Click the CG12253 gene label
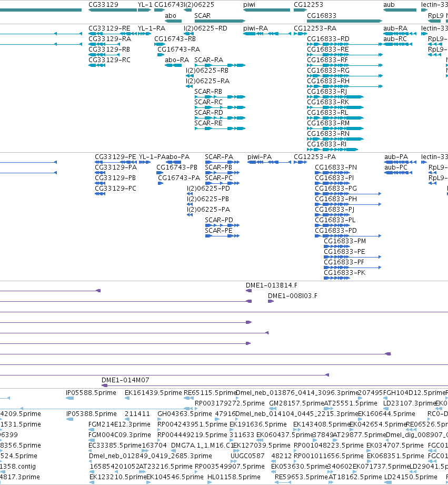This screenshot has width=448, height=485. coord(308,5)
